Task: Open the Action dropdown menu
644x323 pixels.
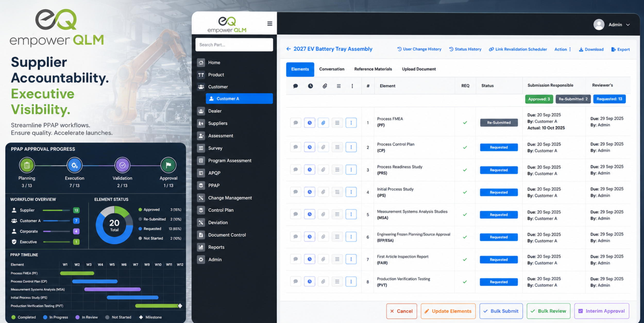Action: 563,49
